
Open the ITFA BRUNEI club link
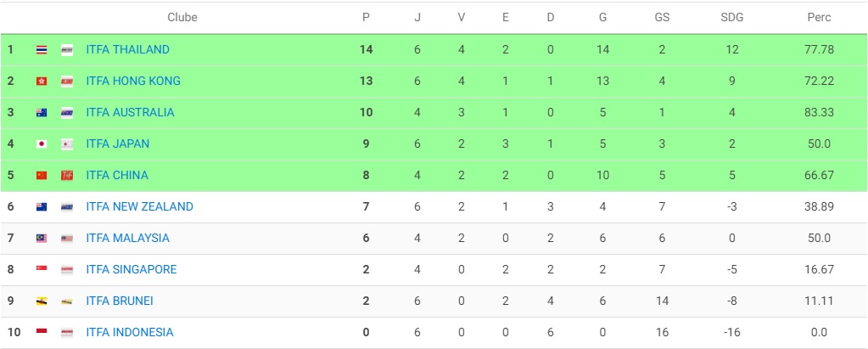point(120,301)
